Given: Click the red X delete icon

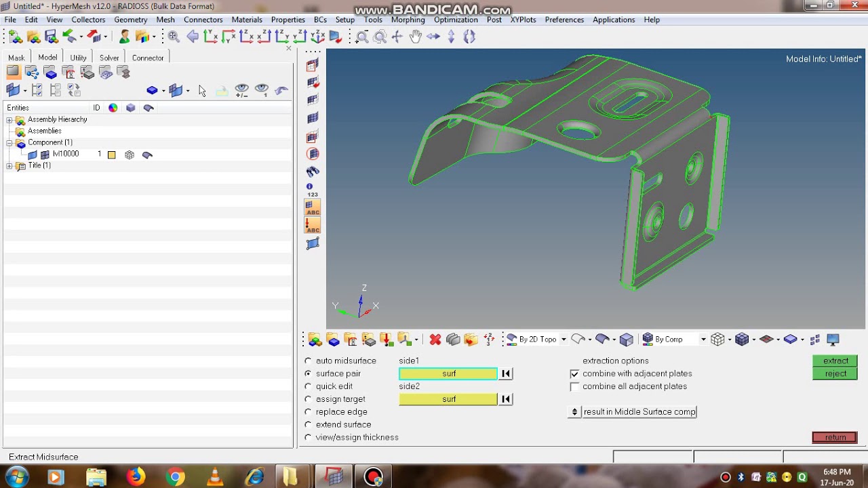Looking at the screenshot, I should (435, 340).
